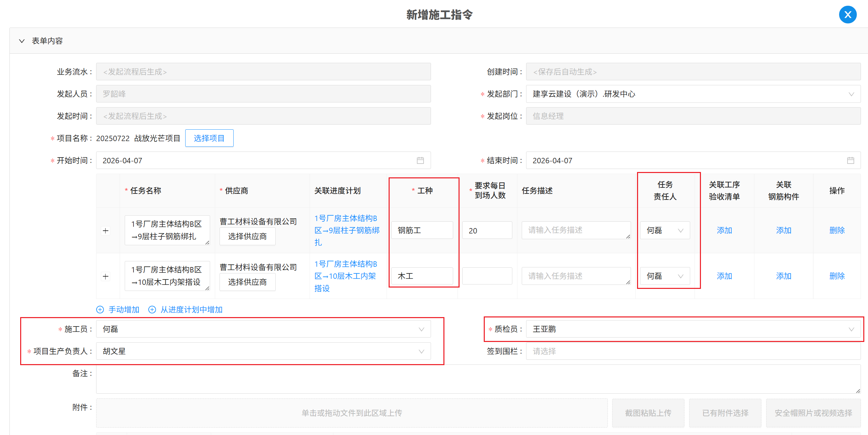Image resolution: width=868 pixels, height=435 pixels.
Task: Click 截图粘贴上传 button
Action: [x=647, y=413]
